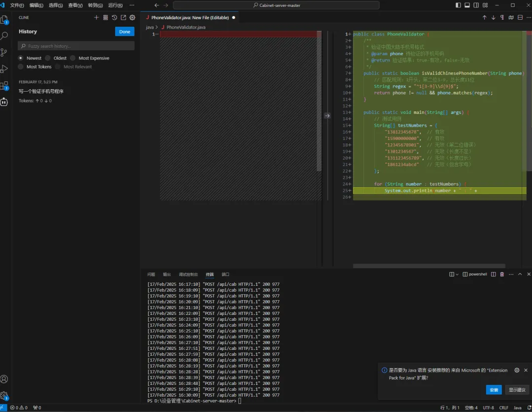Open Cline settings gear icon

coord(132,17)
